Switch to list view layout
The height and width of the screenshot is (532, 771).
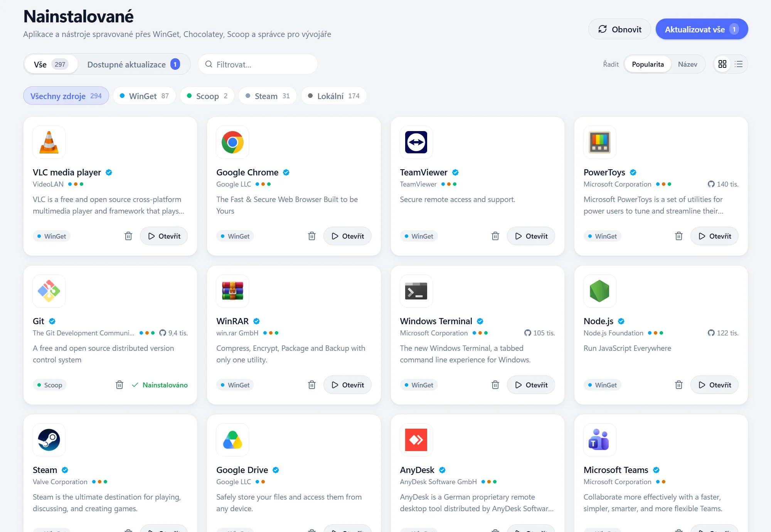[739, 64]
